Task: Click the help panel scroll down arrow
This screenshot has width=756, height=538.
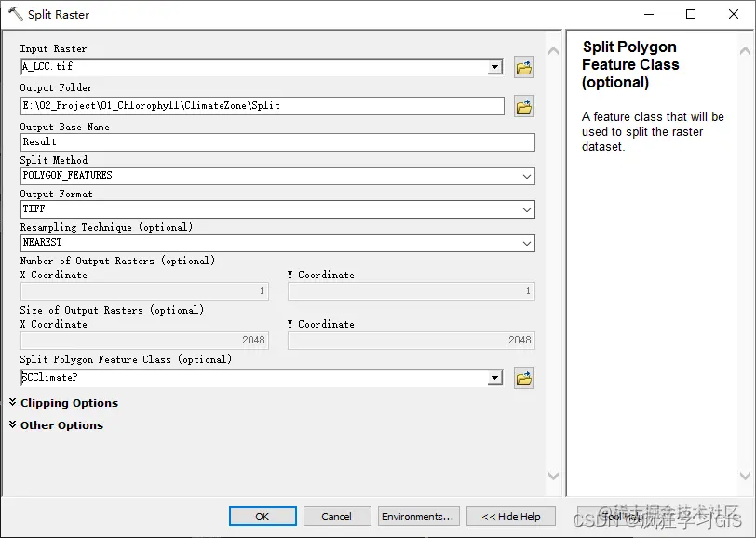Action: (x=745, y=476)
